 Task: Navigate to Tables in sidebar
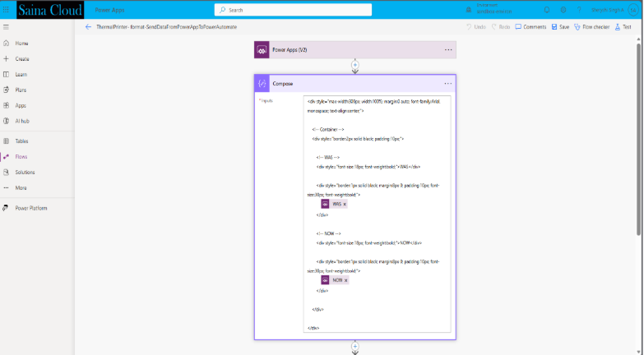tap(21, 141)
